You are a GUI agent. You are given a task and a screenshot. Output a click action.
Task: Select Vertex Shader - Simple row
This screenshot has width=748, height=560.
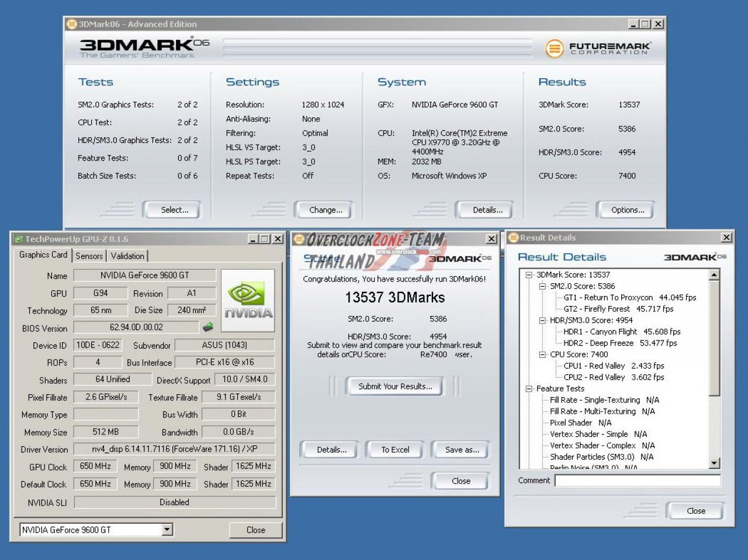(598, 434)
